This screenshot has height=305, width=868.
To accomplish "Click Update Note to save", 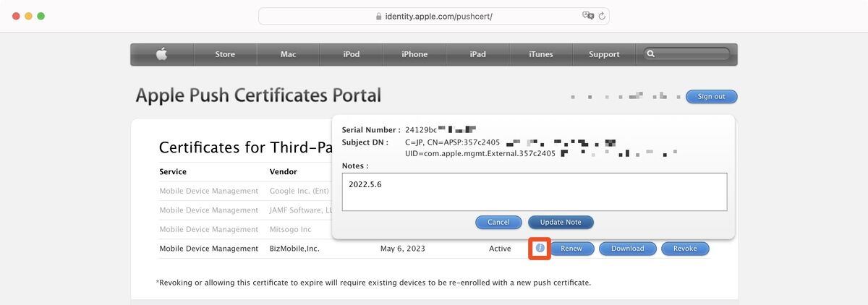I will 560,223.
